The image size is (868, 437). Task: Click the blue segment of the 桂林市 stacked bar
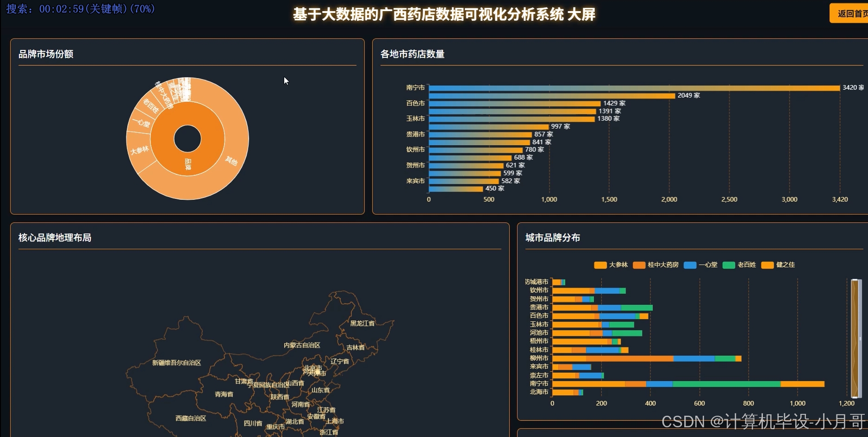point(602,351)
